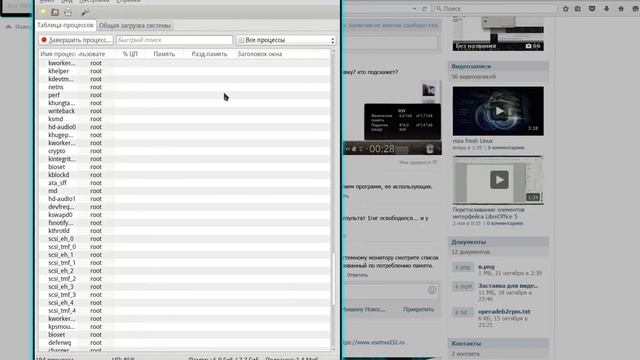Click the emoji smiley in comment field

(x=432, y=290)
